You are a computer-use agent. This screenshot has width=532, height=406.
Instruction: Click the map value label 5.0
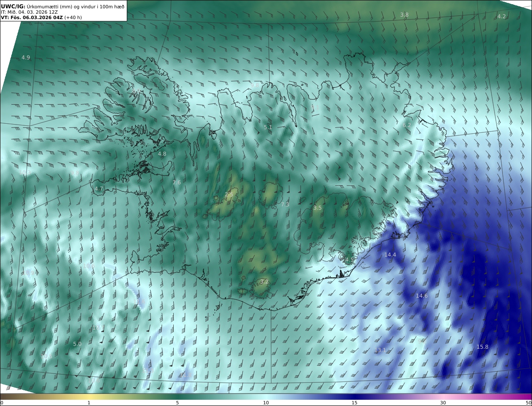77,344
